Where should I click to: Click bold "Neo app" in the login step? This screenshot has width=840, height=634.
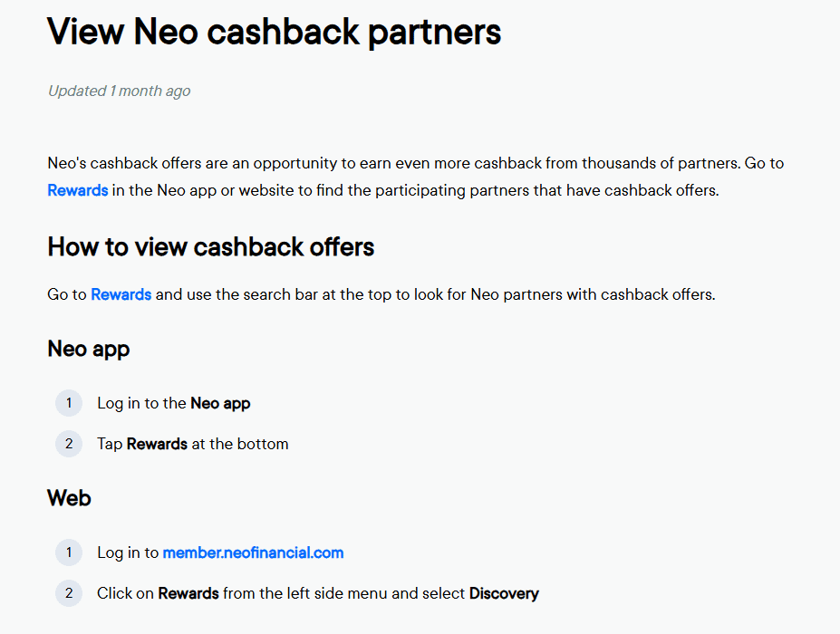tap(220, 403)
